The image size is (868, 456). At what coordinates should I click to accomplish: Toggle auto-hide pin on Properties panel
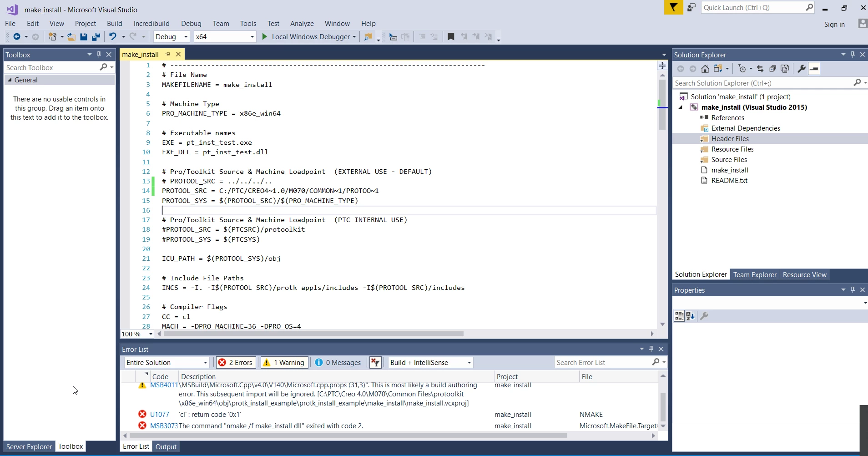pyautogui.click(x=853, y=290)
